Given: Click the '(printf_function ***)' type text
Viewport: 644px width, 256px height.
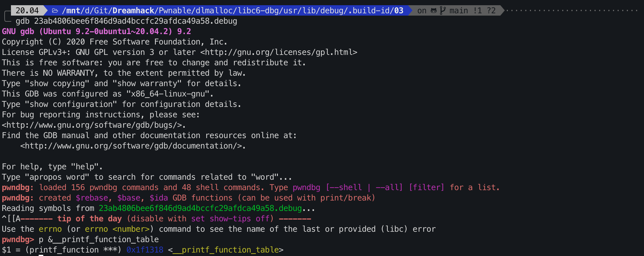Looking at the screenshot, I should point(73,250).
